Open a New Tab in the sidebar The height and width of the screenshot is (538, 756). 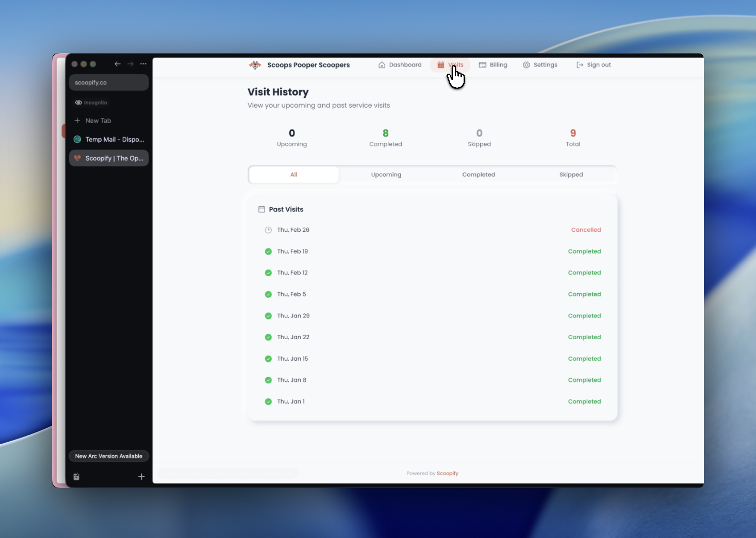(x=98, y=121)
